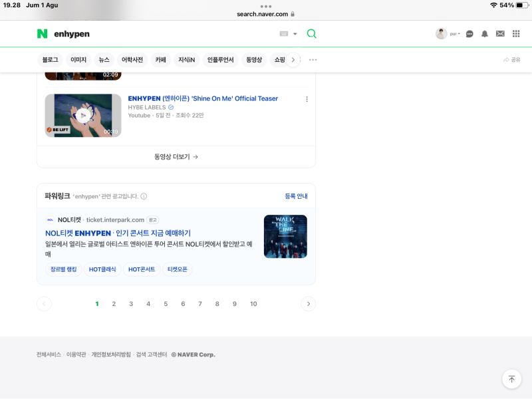Click the 공유 share button
Screen dimensions: 532x399
511,60
